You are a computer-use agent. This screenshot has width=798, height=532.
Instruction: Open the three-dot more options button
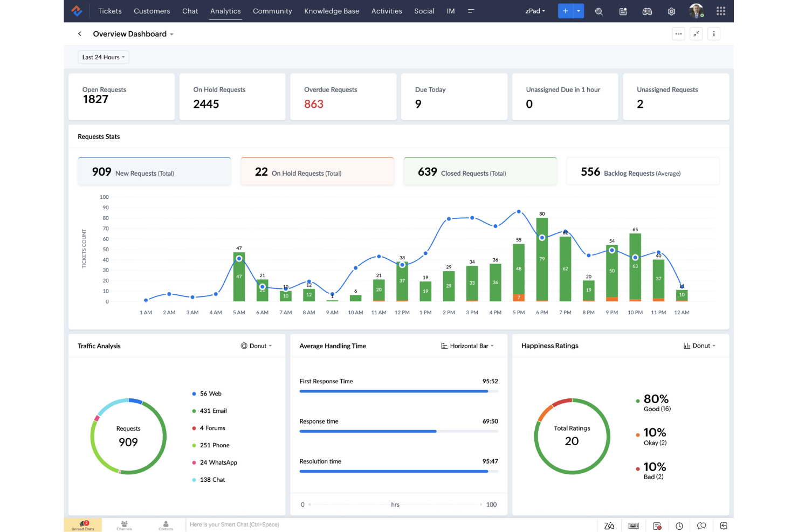pyautogui.click(x=678, y=34)
